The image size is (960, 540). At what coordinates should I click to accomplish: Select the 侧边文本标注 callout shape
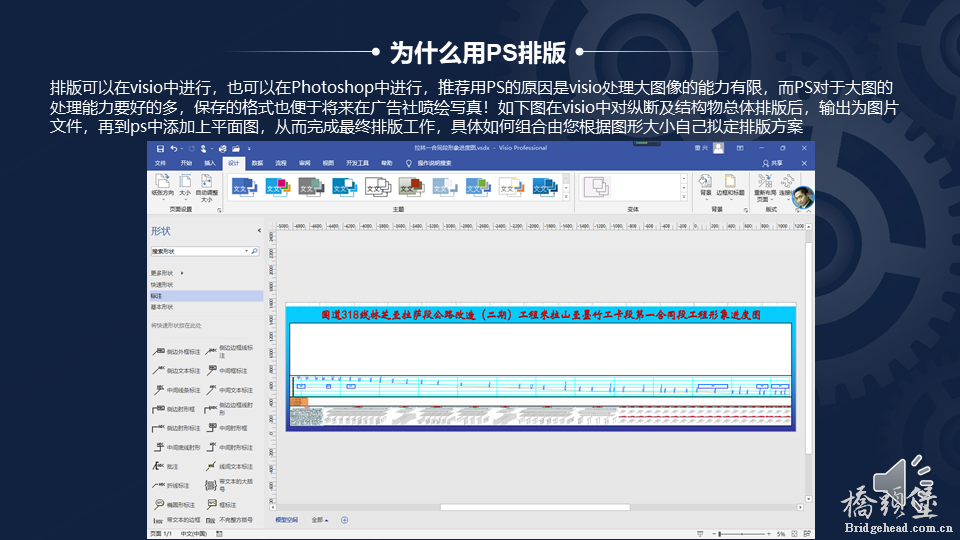pos(176,370)
